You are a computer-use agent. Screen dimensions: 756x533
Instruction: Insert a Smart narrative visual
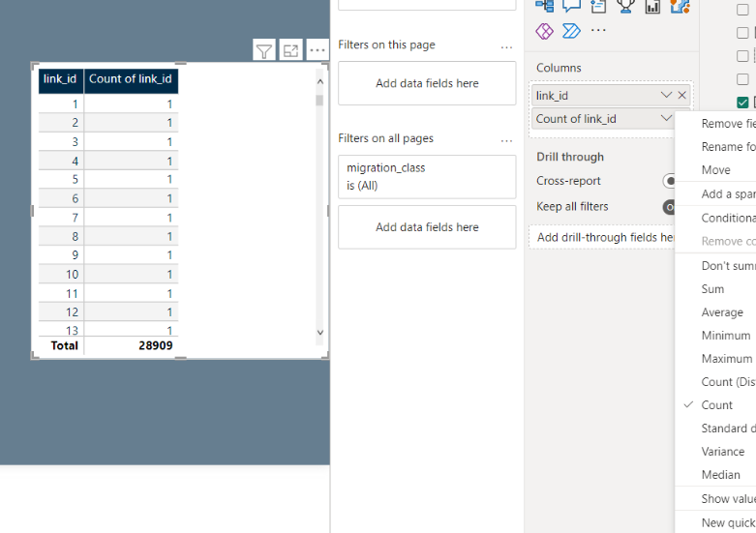click(x=598, y=6)
